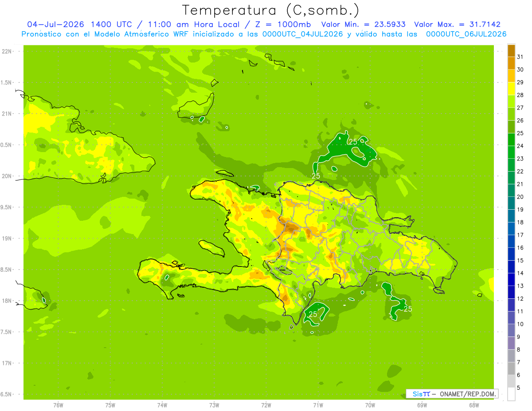Pick the colorbar swatch between 26 and 27
This screenshot has height=411, width=532.
pos(511,114)
